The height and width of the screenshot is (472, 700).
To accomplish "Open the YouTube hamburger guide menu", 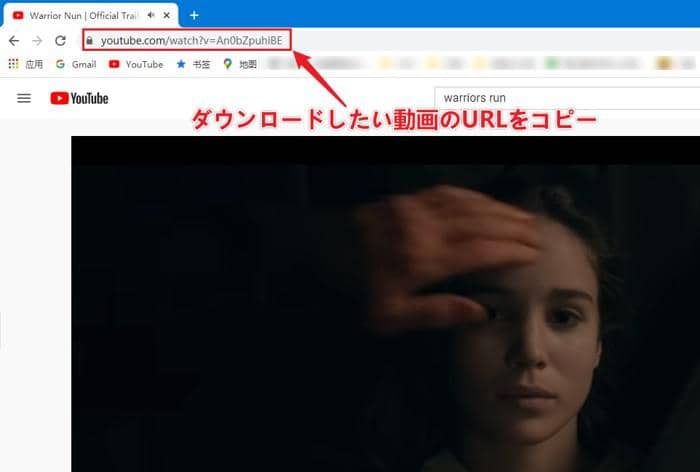I will click(24, 98).
